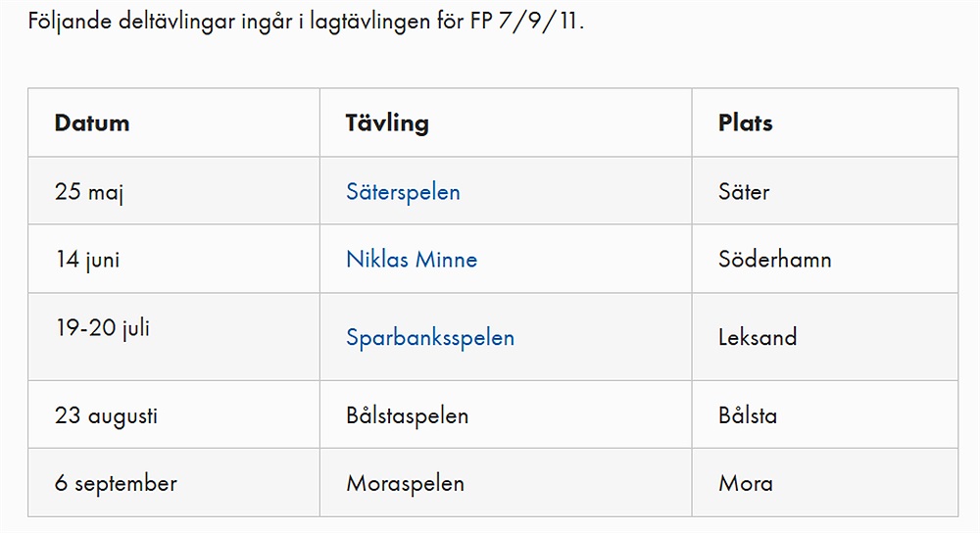
Task: Click the 23 augusti date cell
Action: 106,415
